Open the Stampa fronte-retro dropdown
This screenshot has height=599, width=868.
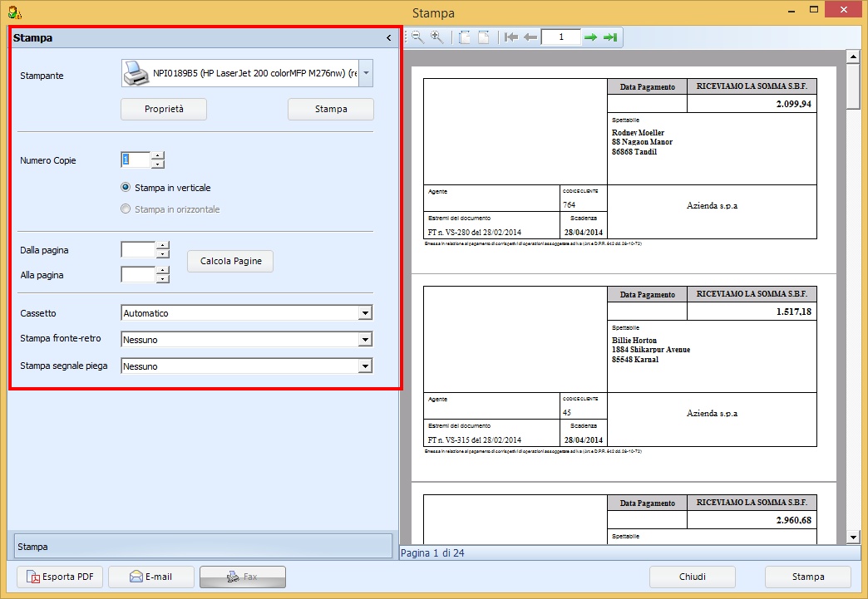[366, 339]
